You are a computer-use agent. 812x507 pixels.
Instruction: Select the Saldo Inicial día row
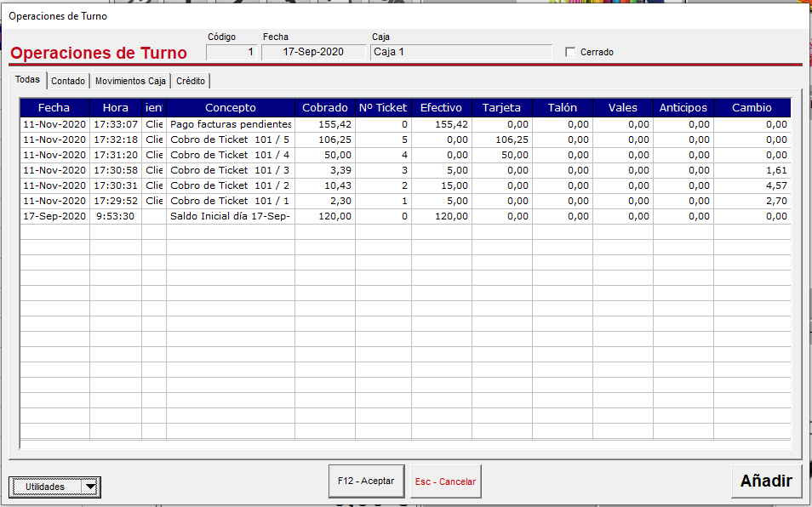coord(405,216)
